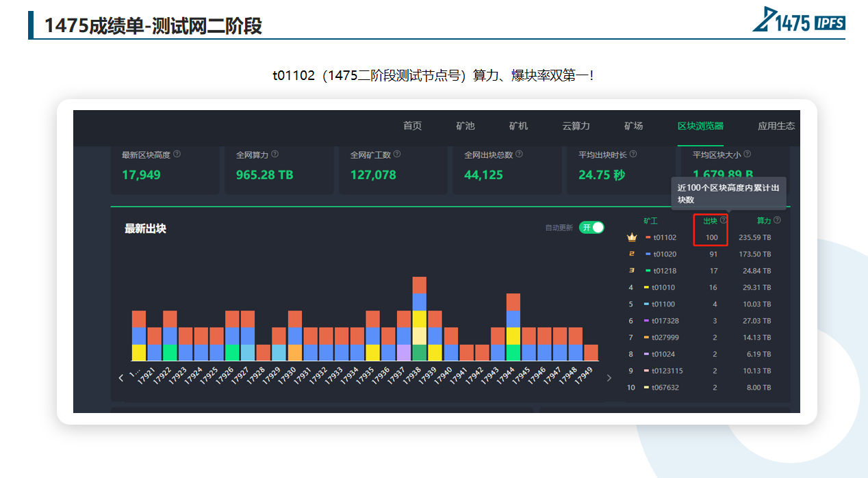Click the 8.00 TB power value
This screenshot has width=868, height=478.
point(758,388)
